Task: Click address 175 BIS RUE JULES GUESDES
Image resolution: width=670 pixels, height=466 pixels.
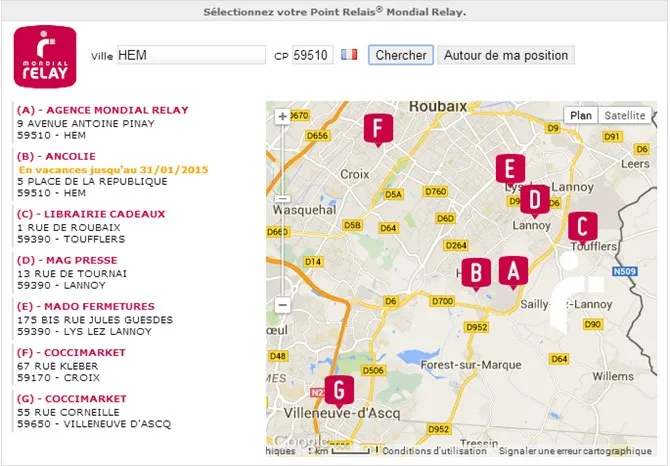Action: coord(95,319)
